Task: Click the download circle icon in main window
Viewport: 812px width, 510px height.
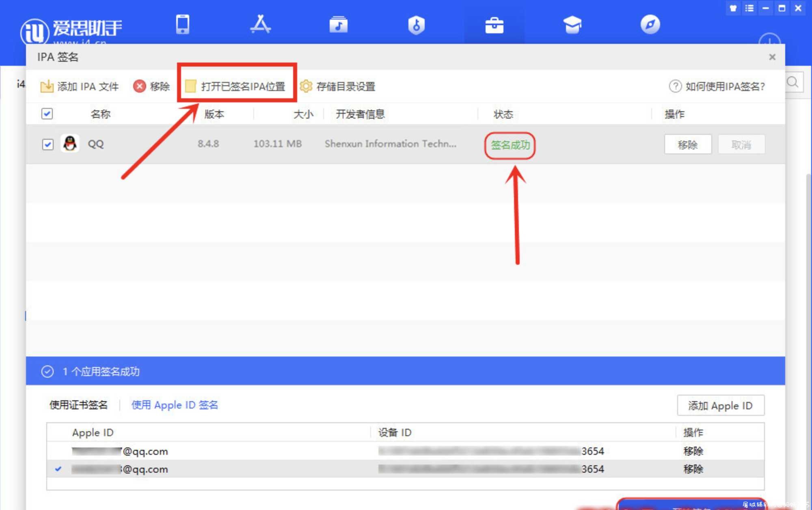Action: point(770,39)
